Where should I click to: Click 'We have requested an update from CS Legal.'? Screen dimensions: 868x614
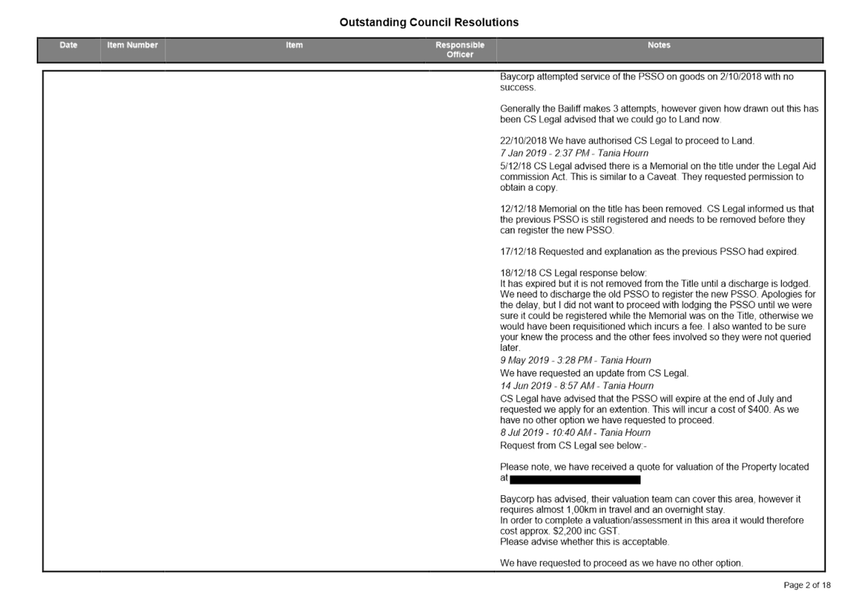[x=595, y=373]
